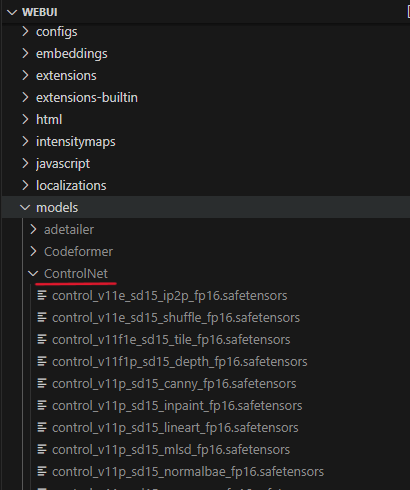Click file icon beside control_v11p_sd15_canny_fp16.safetensors
The width and height of the screenshot is (410, 490).
click(42, 383)
